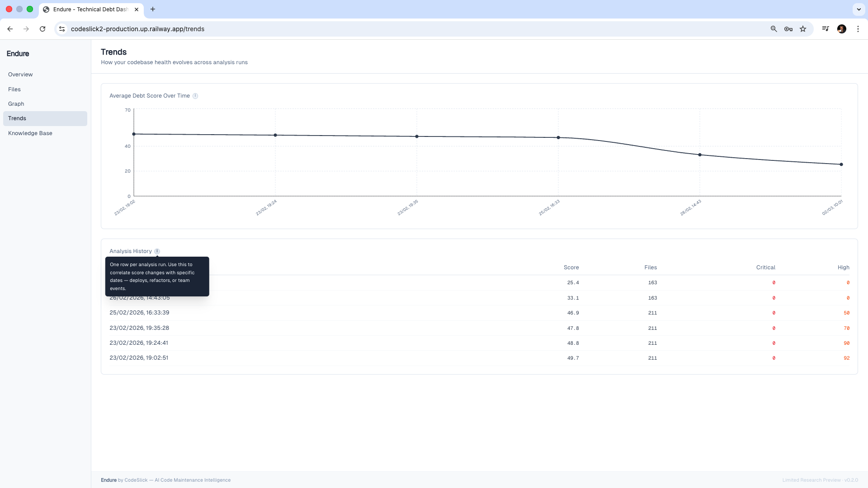Open a new browser tab

tap(153, 9)
